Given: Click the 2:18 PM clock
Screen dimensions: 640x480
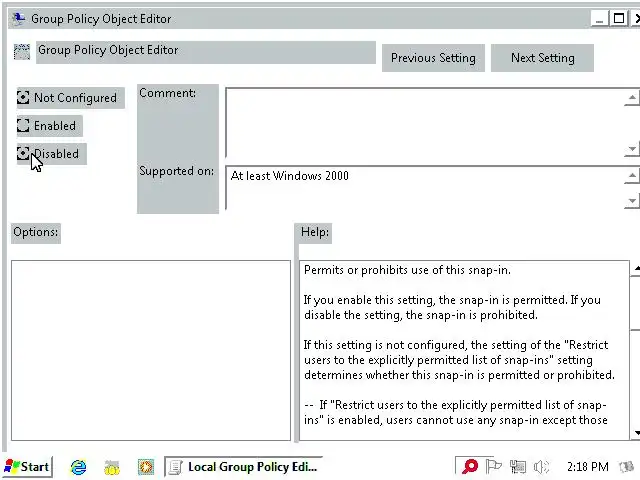Looking at the screenshot, I should coord(587,467).
